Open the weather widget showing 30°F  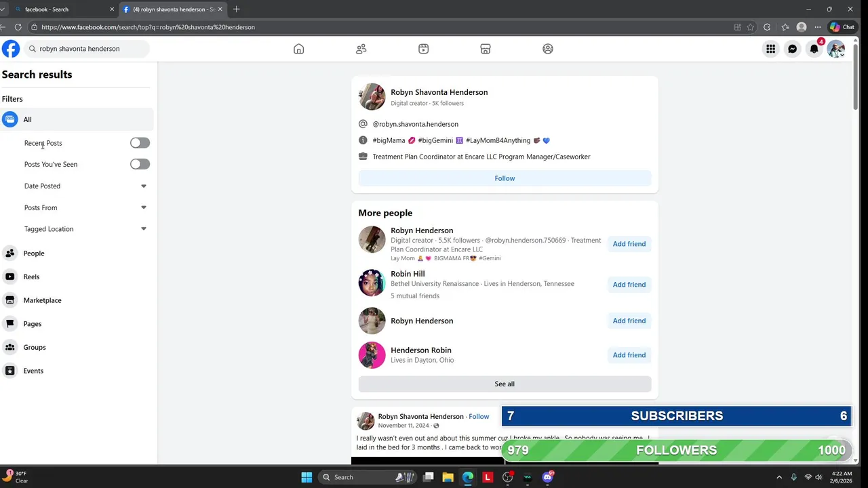[15, 477]
